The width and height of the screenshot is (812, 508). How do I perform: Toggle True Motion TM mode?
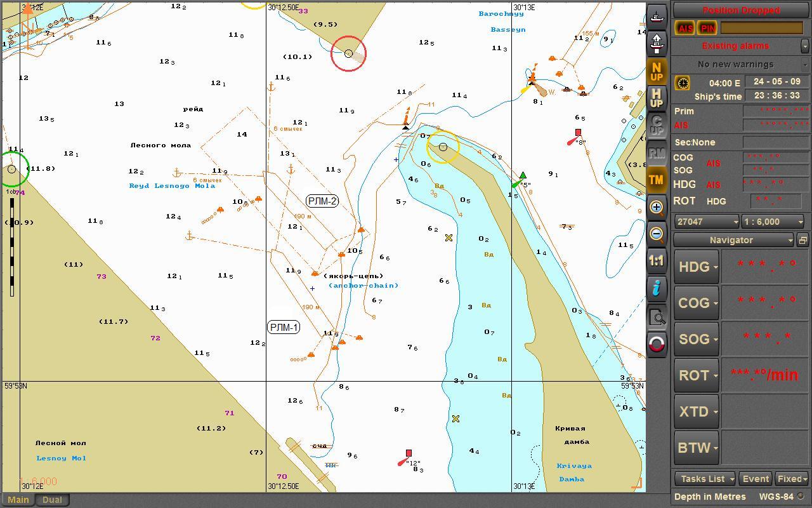click(657, 180)
